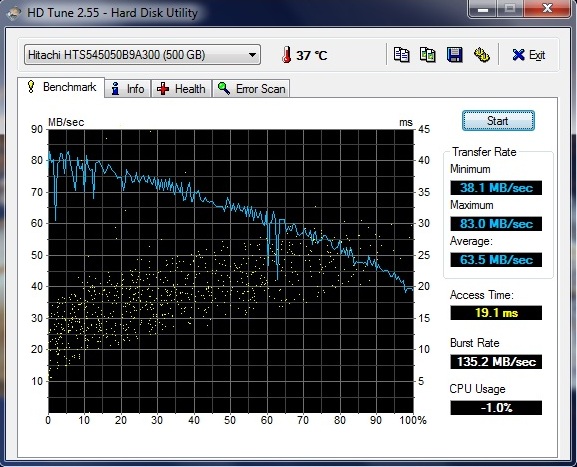
Task: Click the blue X Exit icon
Action: 518,55
